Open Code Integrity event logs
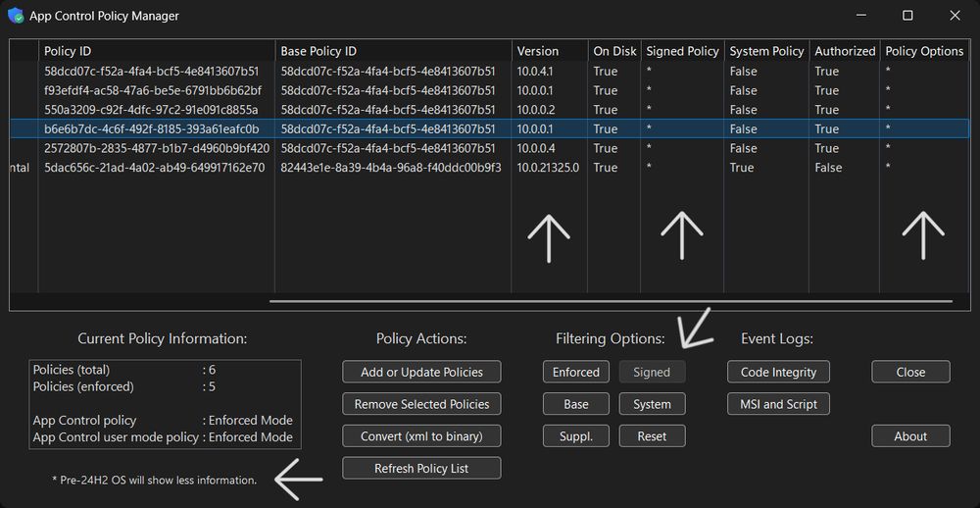Viewport: 980px width, 508px height. [x=778, y=372]
